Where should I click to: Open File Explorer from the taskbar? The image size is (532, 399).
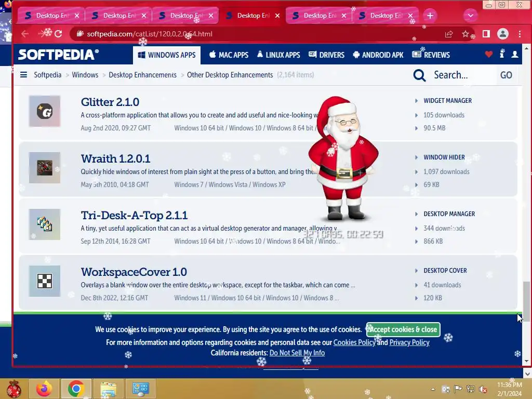coord(108,389)
